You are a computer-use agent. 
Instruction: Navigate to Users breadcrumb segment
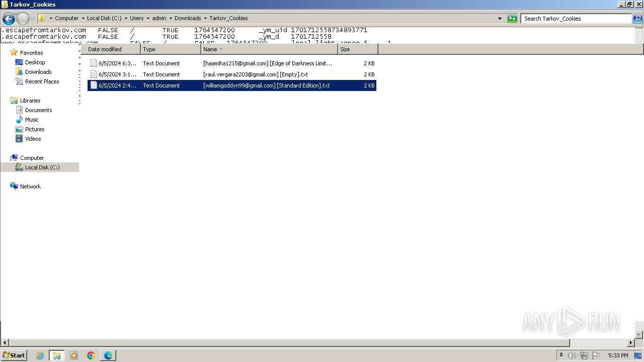click(x=136, y=18)
